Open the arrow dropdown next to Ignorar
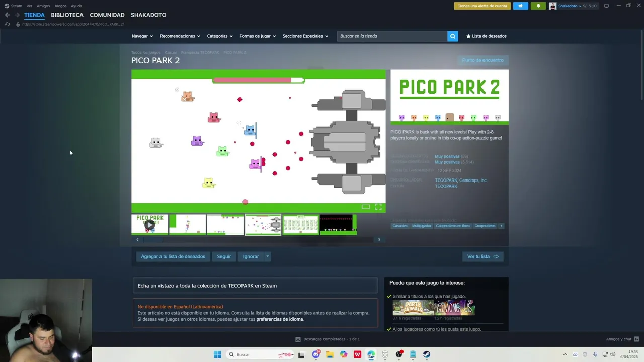This screenshot has width=644, height=362. 268,256
